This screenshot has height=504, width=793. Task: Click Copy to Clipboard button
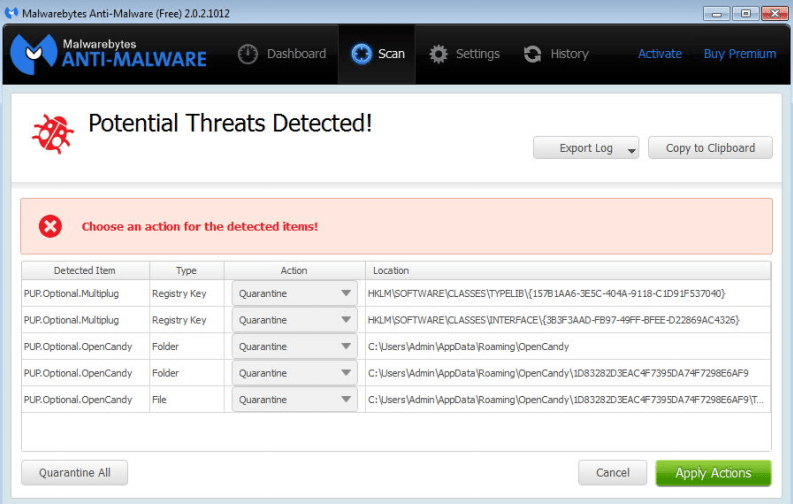[x=710, y=148]
